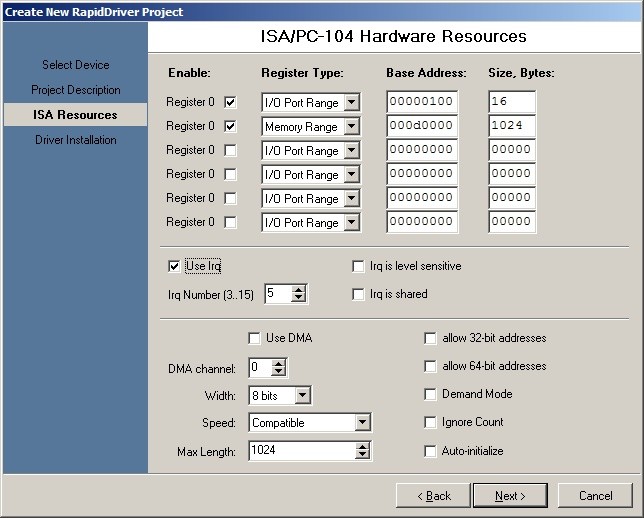Click Size field showing 16

pos(512,101)
